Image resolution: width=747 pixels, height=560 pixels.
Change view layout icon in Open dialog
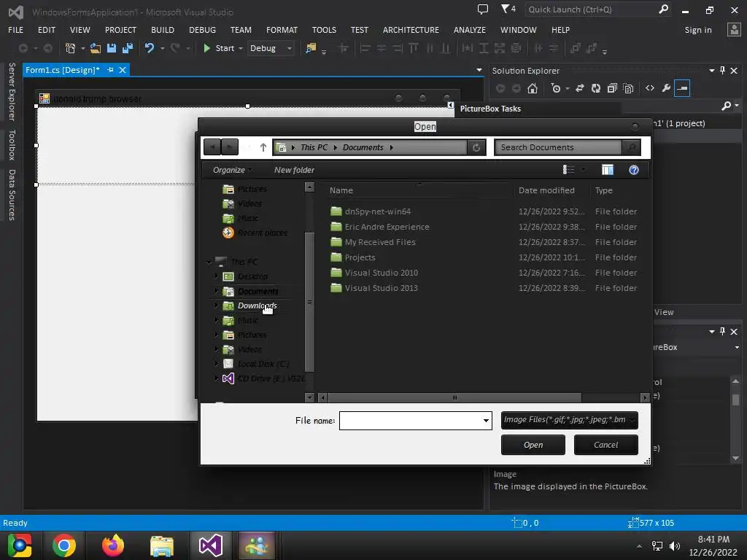click(568, 170)
